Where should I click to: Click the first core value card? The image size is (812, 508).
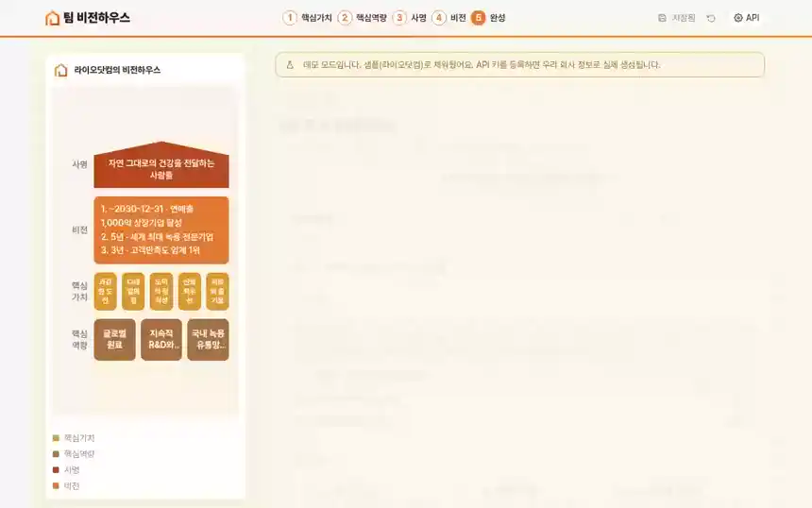[x=105, y=292]
